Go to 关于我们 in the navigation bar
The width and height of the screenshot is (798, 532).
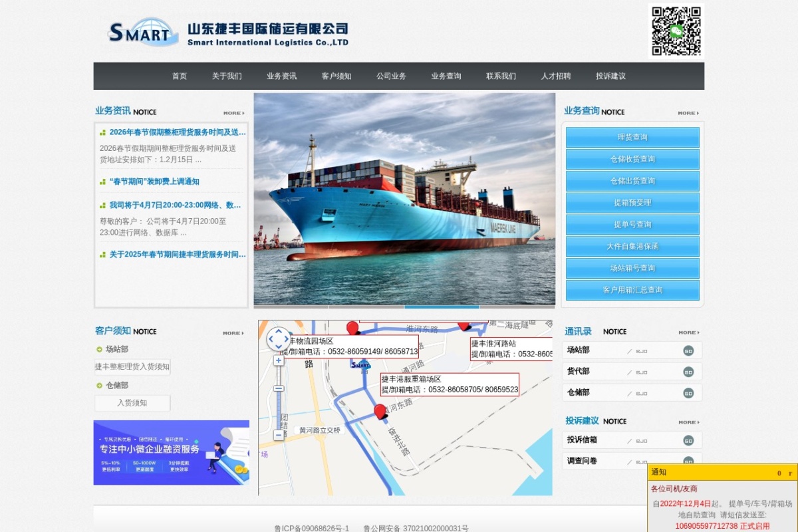(x=227, y=76)
